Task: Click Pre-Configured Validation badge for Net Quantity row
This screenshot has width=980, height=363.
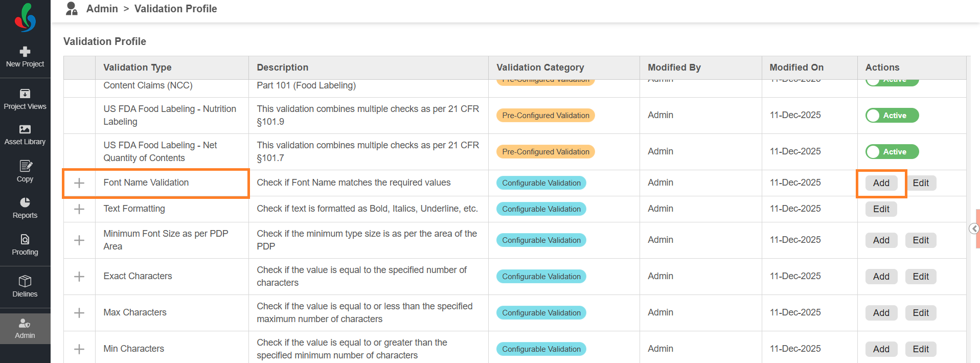Action: [x=545, y=152]
